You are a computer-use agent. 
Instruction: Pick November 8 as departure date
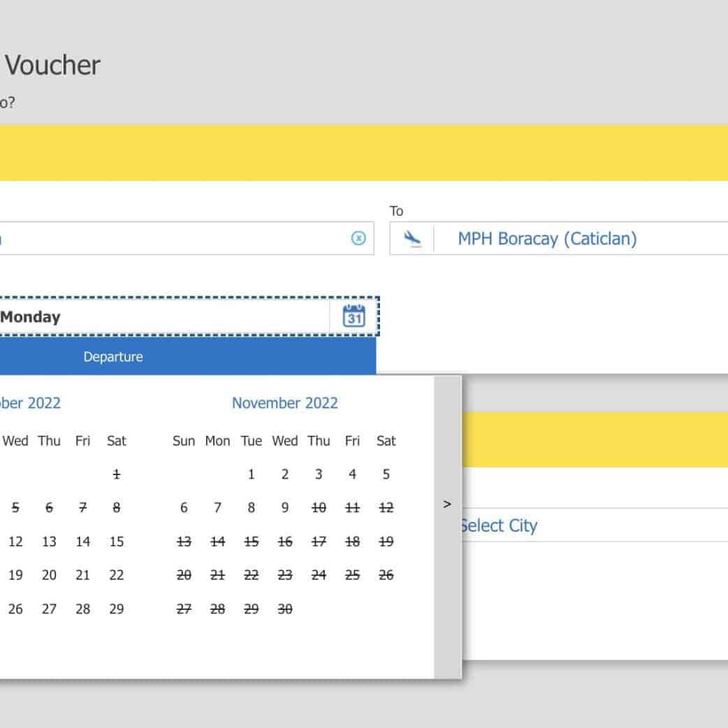click(x=252, y=508)
